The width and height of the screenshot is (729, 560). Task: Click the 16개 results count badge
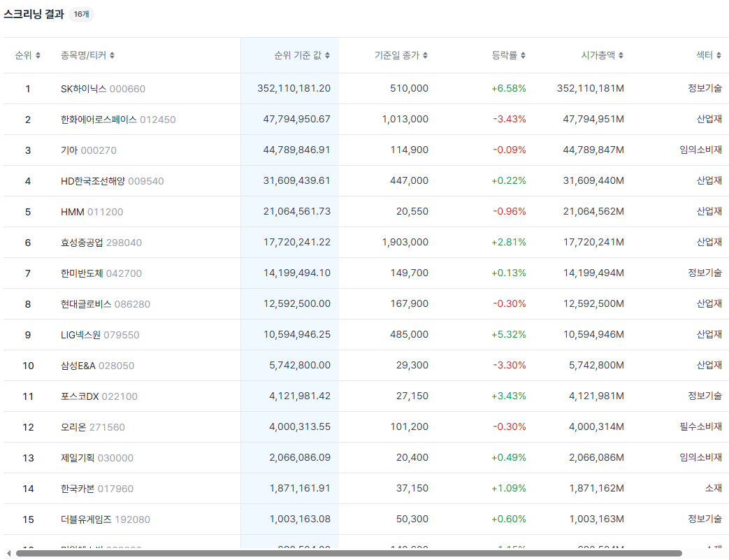[x=81, y=15]
